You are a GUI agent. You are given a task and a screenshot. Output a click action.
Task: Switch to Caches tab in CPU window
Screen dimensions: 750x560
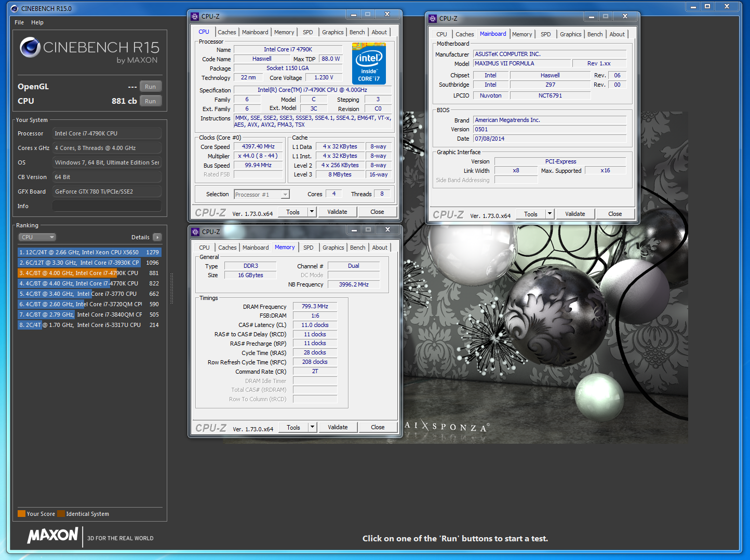pyautogui.click(x=227, y=32)
